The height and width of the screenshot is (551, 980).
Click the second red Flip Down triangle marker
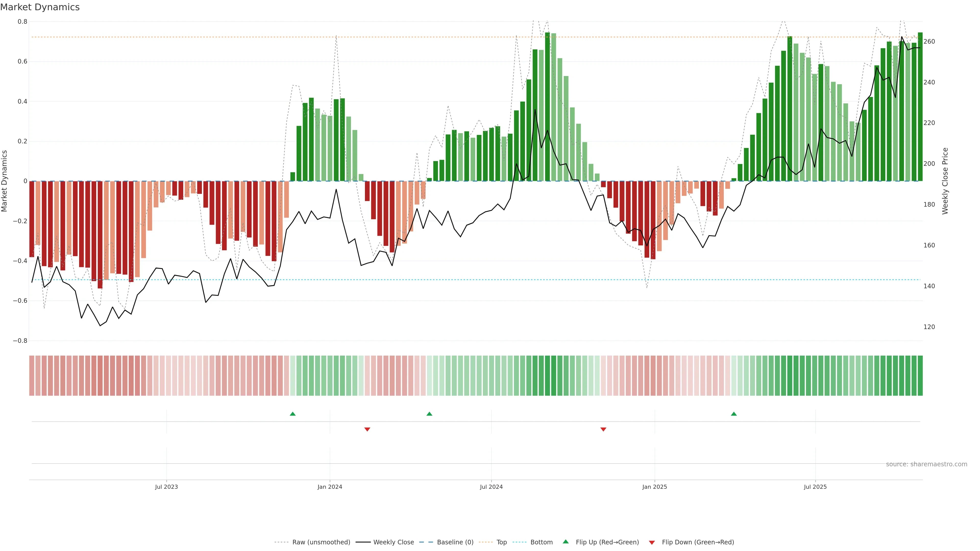coord(603,429)
